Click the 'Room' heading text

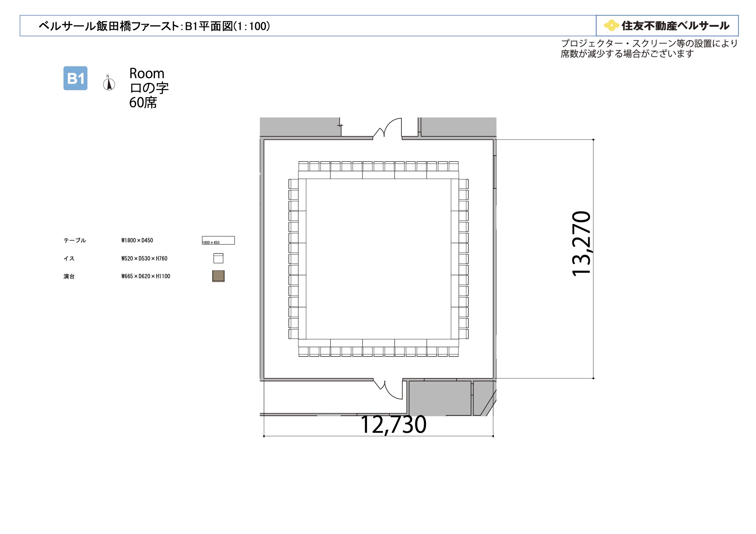pyautogui.click(x=147, y=73)
